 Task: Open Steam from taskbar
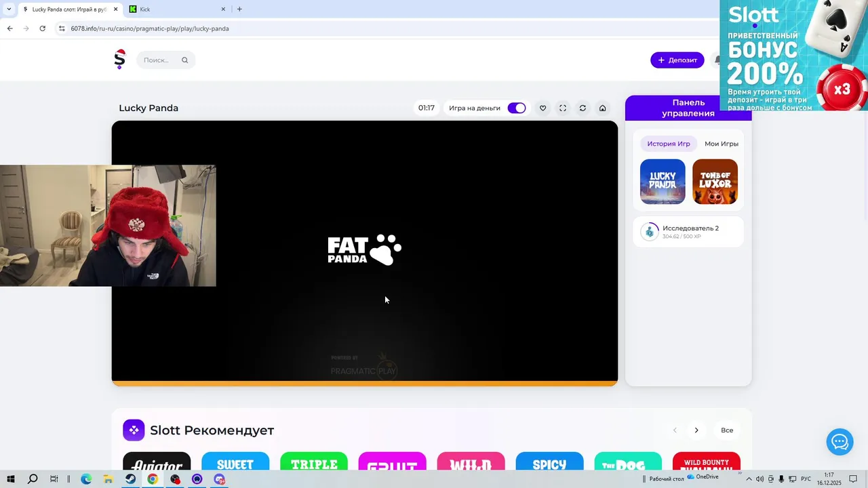pyautogui.click(x=130, y=479)
